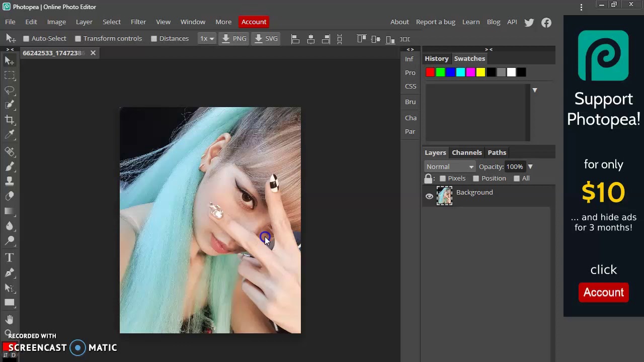This screenshot has height=362, width=644.
Task: Expand the narrow side panel arrows
Action: click(x=411, y=49)
